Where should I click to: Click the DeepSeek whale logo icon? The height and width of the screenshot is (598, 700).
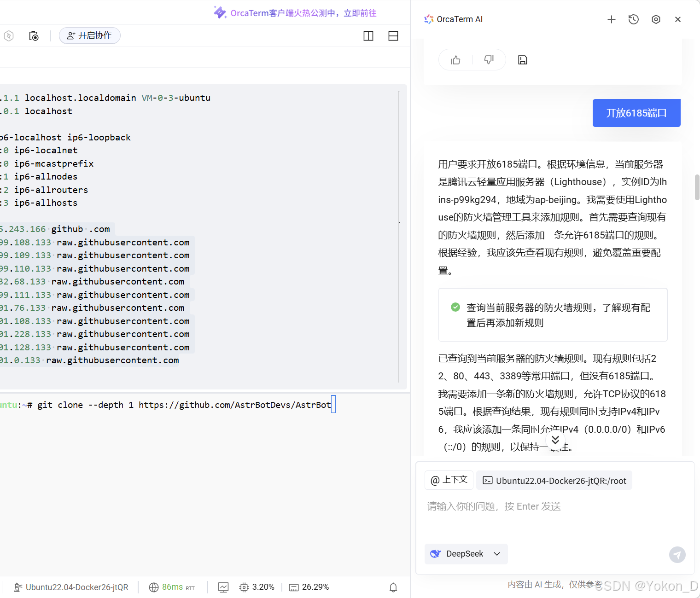pyautogui.click(x=436, y=554)
